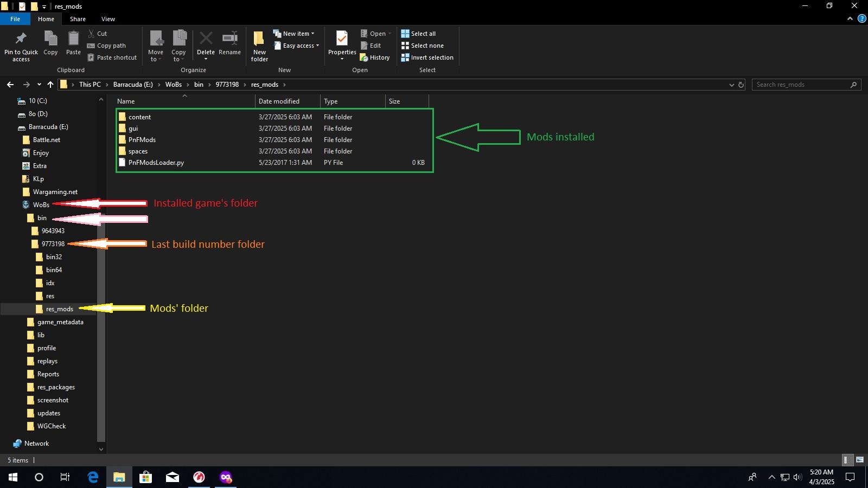
Task: Open the recent locations dropdown
Action: click(39, 85)
